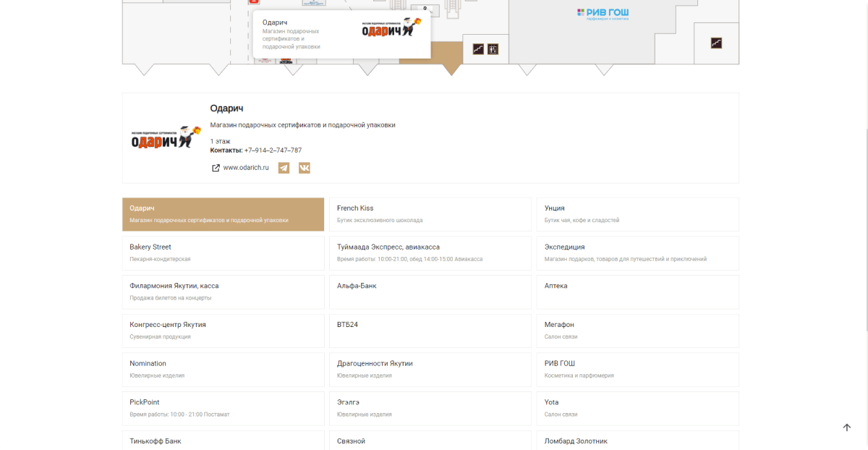
Task: Select Конгресс-центр Якутия entry
Action: pyautogui.click(x=223, y=331)
